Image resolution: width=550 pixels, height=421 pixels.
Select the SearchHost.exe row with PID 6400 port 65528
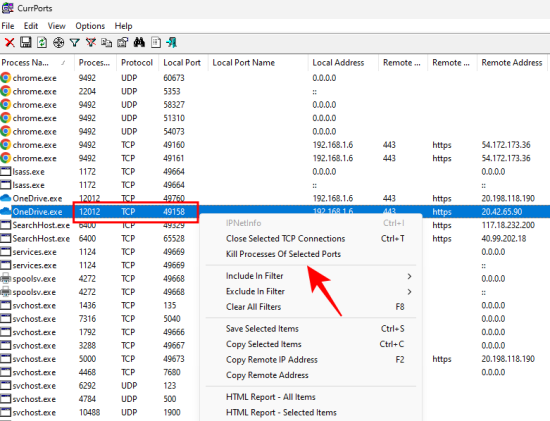100,239
